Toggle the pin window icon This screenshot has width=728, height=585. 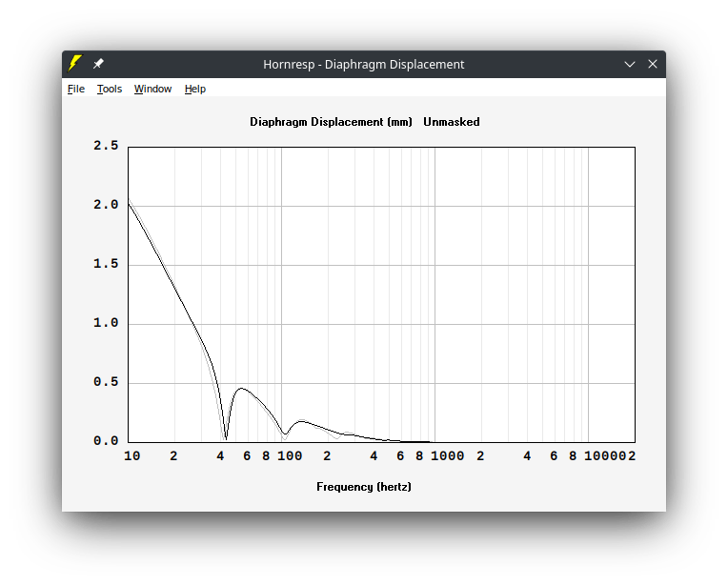(x=98, y=64)
